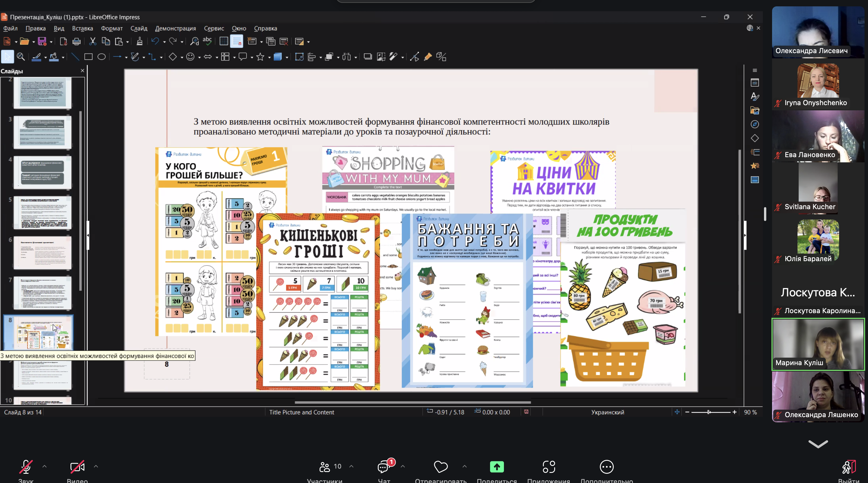This screenshot has width=868, height=483.
Task: Select the Zoom & Pan tool
Action: tap(21, 57)
